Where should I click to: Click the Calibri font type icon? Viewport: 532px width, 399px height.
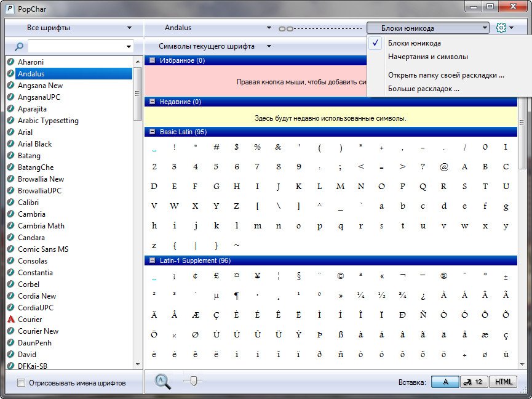pos(11,203)
